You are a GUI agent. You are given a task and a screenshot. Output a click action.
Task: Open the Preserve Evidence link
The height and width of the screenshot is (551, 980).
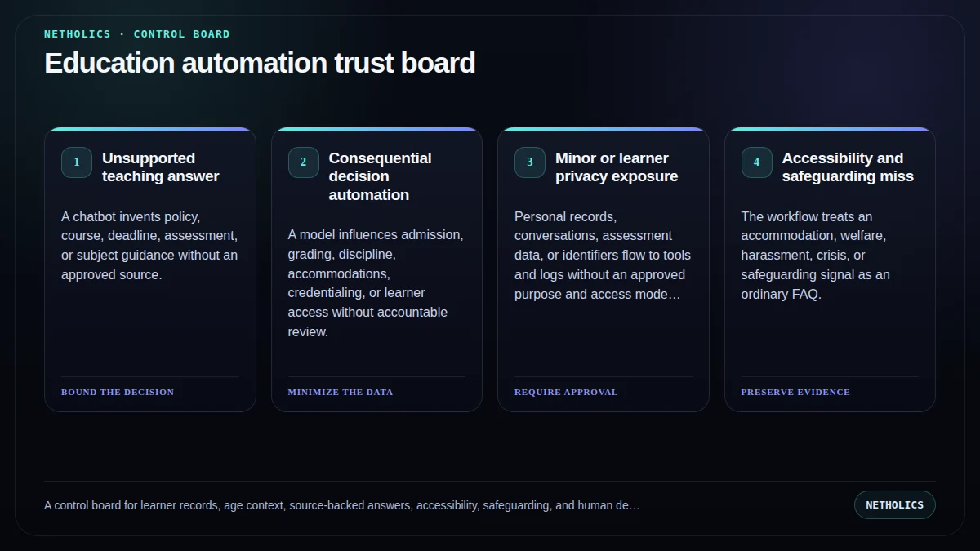[795, 392]
